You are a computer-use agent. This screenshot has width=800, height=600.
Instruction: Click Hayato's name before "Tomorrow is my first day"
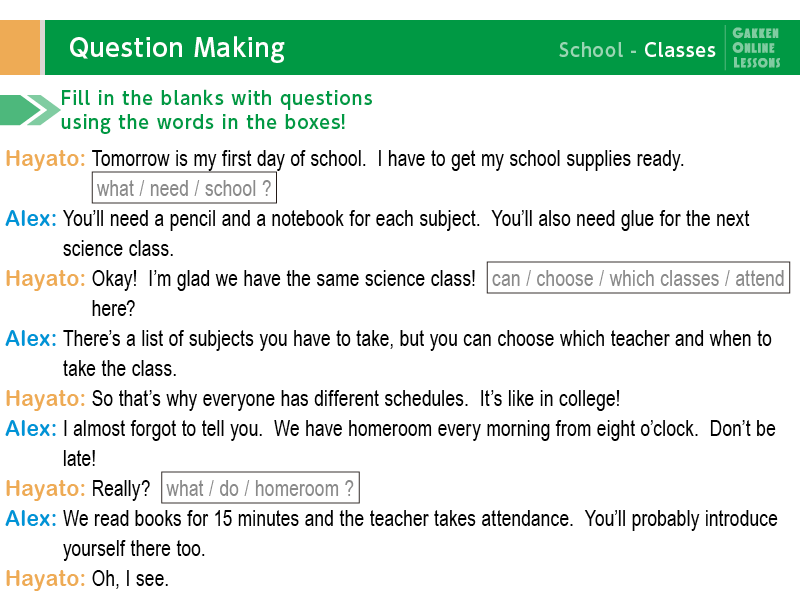click(46, 159)
